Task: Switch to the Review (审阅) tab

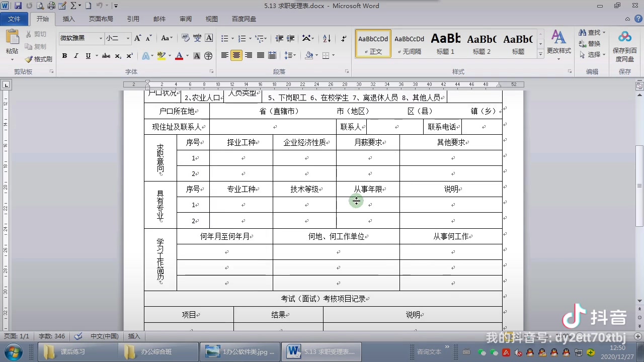Action: (186, 19)
